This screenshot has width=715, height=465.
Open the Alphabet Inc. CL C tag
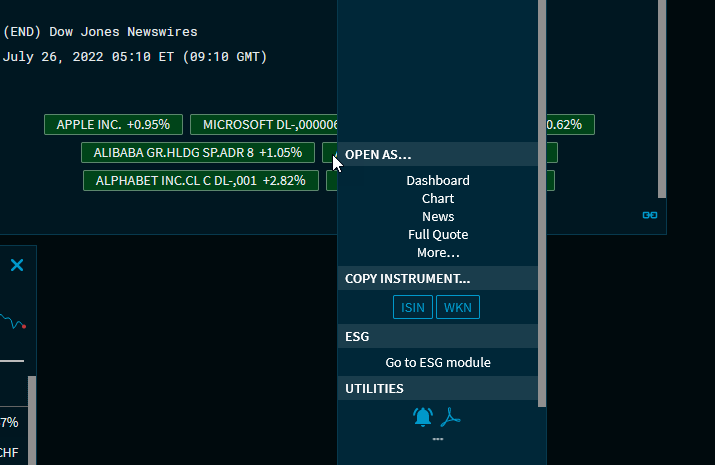(x=200, y=181)
